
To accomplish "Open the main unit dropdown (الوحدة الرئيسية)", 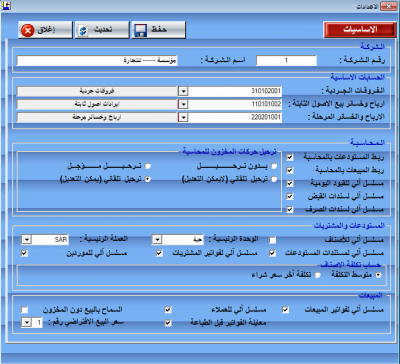I will point(158,240).
